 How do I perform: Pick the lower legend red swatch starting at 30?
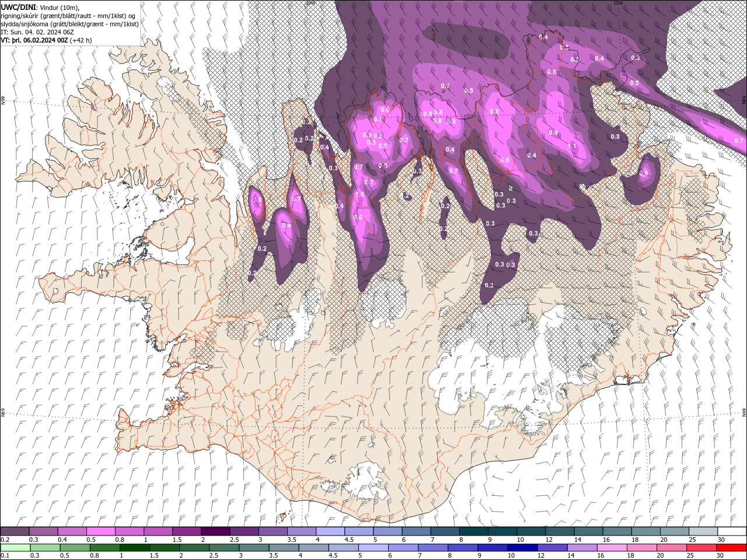click(x=731, y=548)
